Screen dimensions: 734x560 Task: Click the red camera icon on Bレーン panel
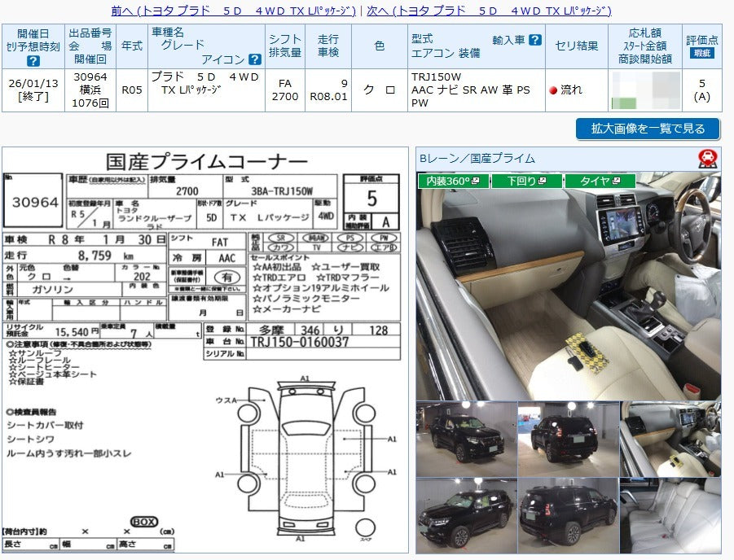pyautogui.click(x=706, y=157)
